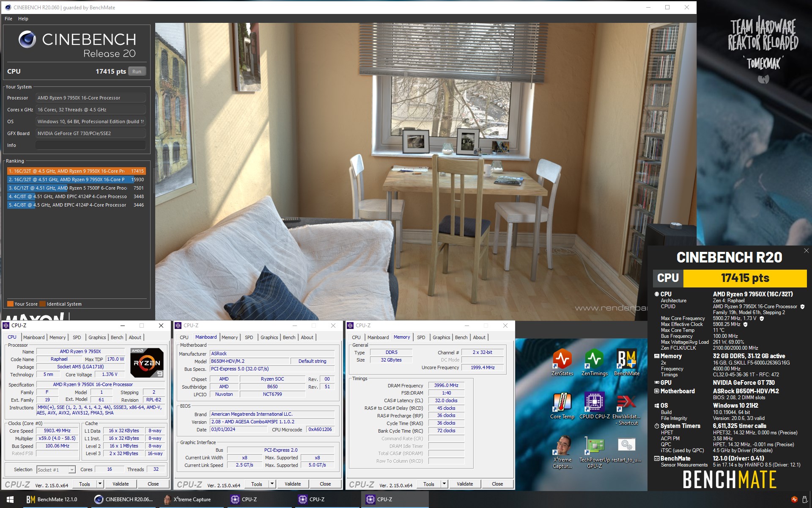812x508 pixels.
Task: Open ZenStates desktop shortcut
Action: point(562,362)
